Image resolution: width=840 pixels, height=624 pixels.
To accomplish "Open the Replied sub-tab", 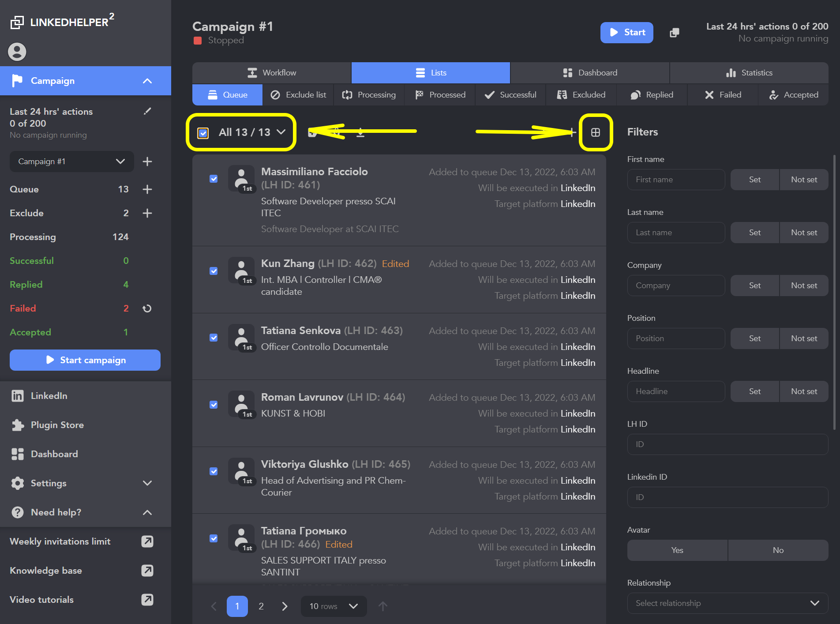I will [x=652, y=95].
